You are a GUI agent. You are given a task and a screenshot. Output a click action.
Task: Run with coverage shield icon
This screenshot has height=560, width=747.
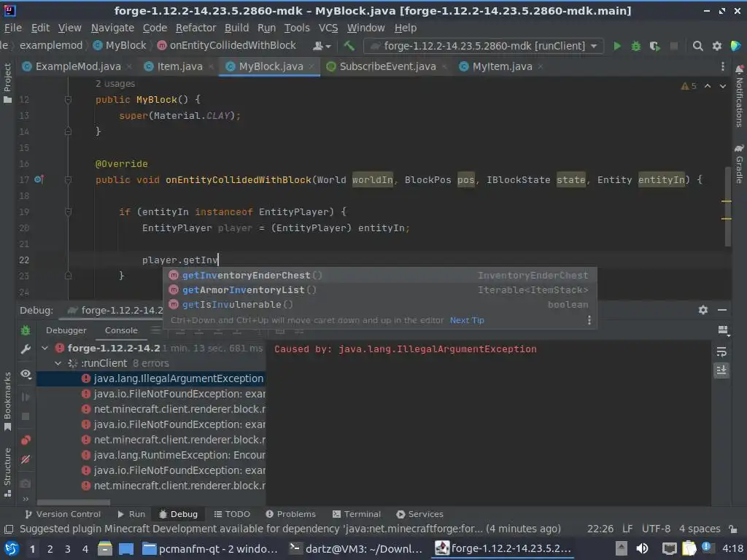click(654, 46)
